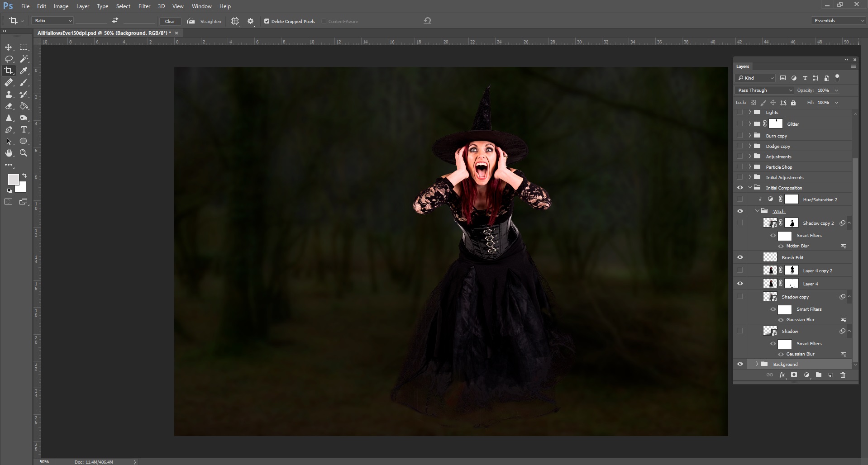Hide the Layer 4 layer
Viewport: 868px width, 465px height.
[740, 284]
